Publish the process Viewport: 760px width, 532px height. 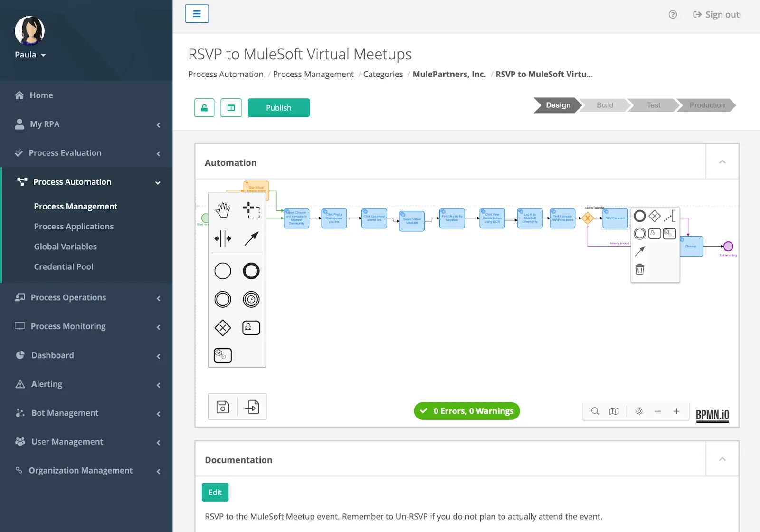279,108
